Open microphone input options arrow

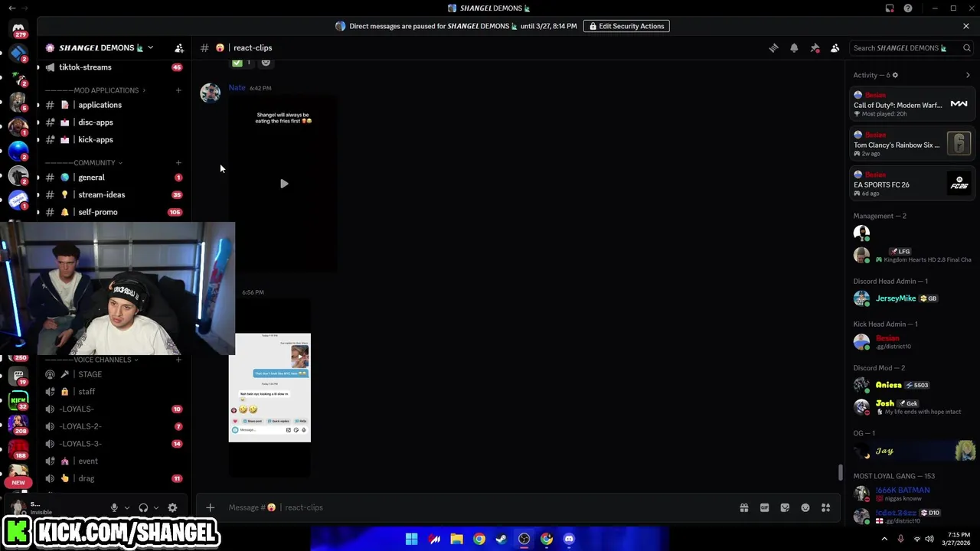[127, 507]
